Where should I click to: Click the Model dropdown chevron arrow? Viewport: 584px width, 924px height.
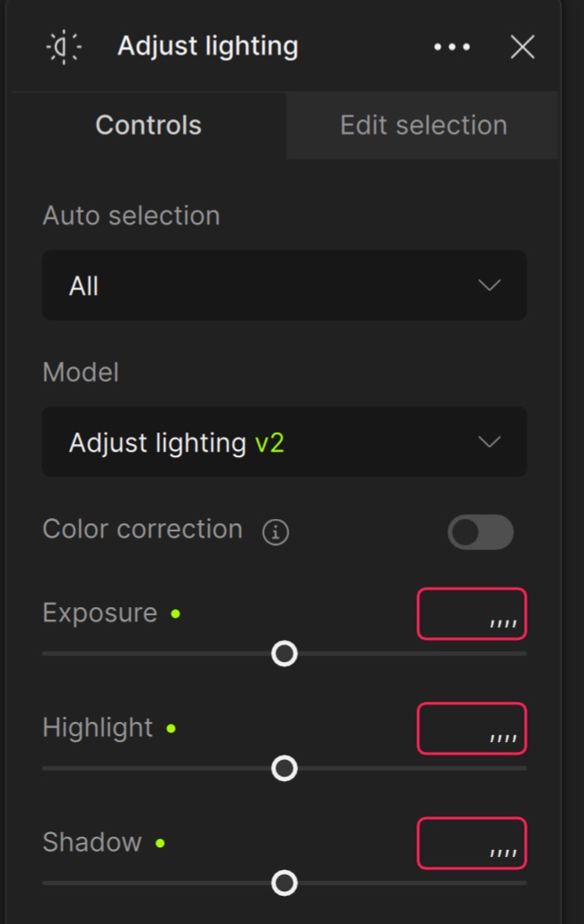click(489, 441)
